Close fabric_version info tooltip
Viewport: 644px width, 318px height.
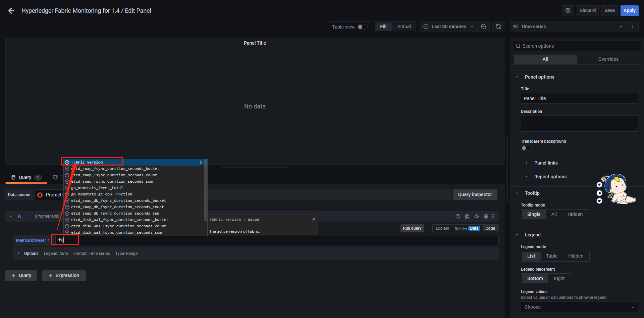(314, 219)
